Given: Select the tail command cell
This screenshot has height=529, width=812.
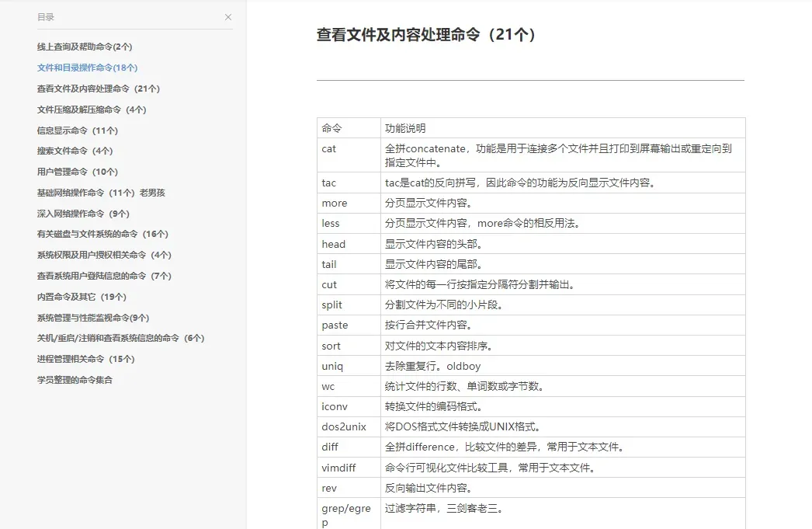Looking at the screenshot, I should (x=349, y=264).
